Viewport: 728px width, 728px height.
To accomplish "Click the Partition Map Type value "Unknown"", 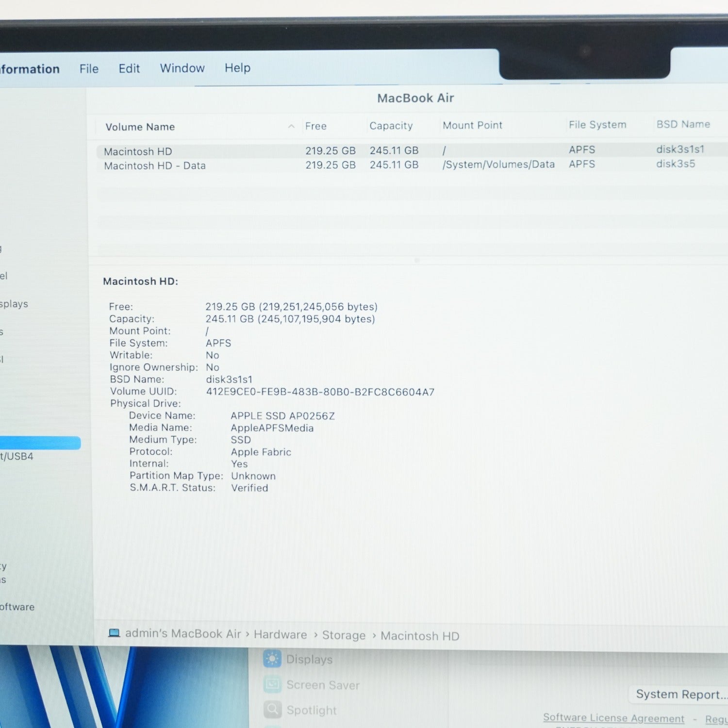I will click(x=253, y=476).
